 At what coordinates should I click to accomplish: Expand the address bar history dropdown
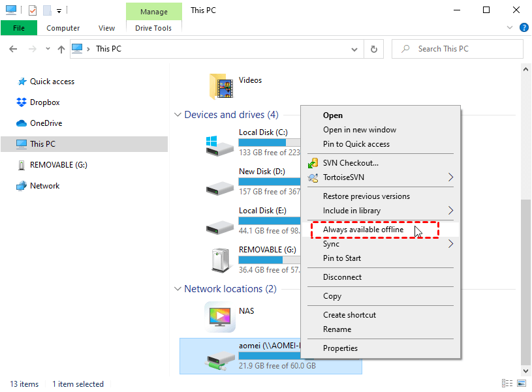(x=355, y=49)
